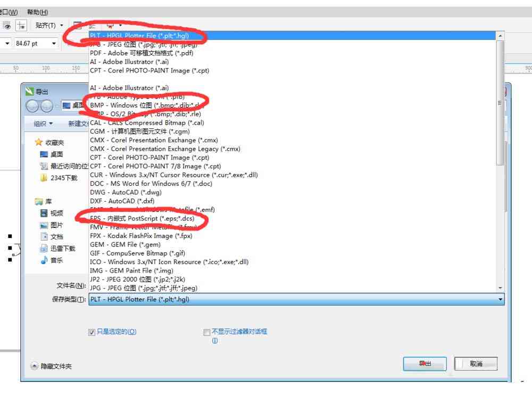Viewport: 532px width, 410px height.
Task: Select 库 libraries in sidebar
Action: pyautogui.click(x=48, y=202)
